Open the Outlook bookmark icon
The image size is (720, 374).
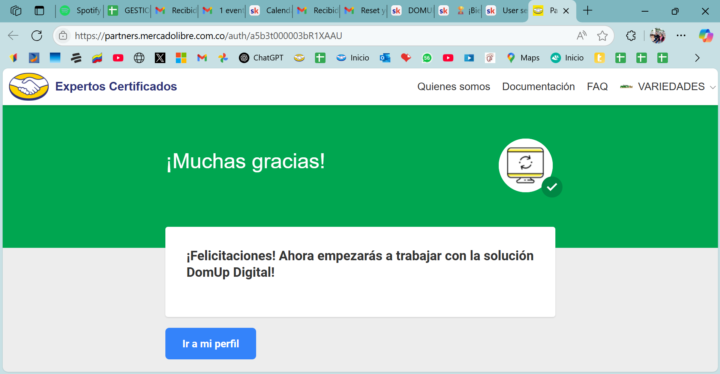pyautogui.click(x=385, y=58)
